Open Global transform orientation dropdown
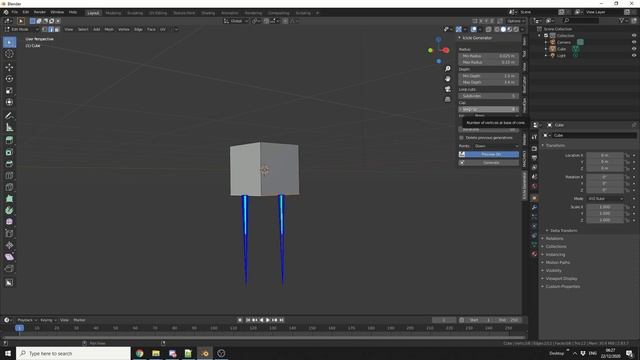Screen dimensions: 640x360 tap(236, 21)
